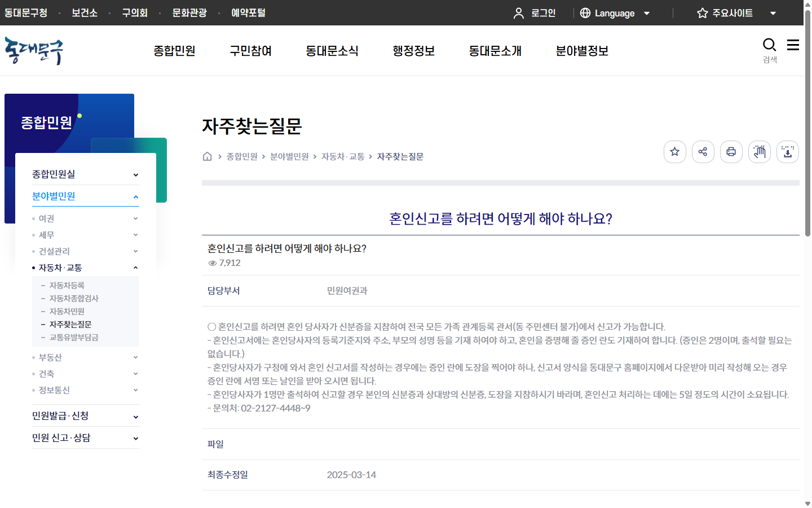Click the share icon button
The image size is (812, 508).
(703, 152)
